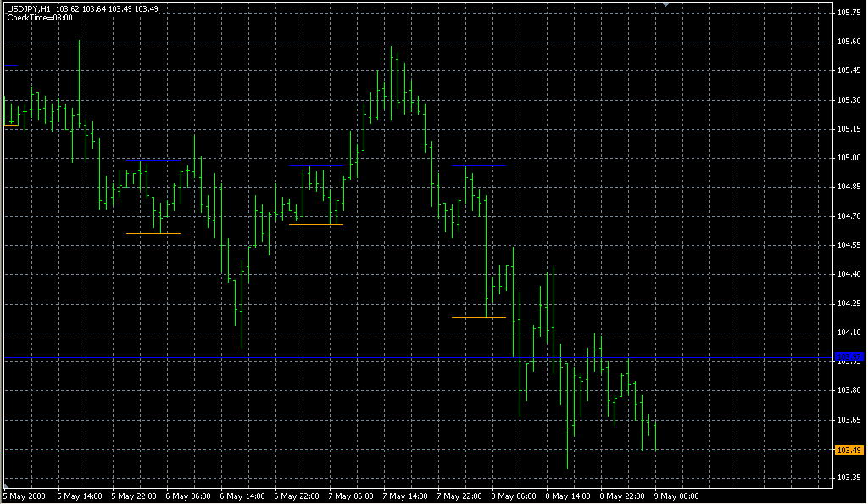The image size is (868, 504).
Task: Click the 7 May 06:00 time label
Action: click(351, 496)
